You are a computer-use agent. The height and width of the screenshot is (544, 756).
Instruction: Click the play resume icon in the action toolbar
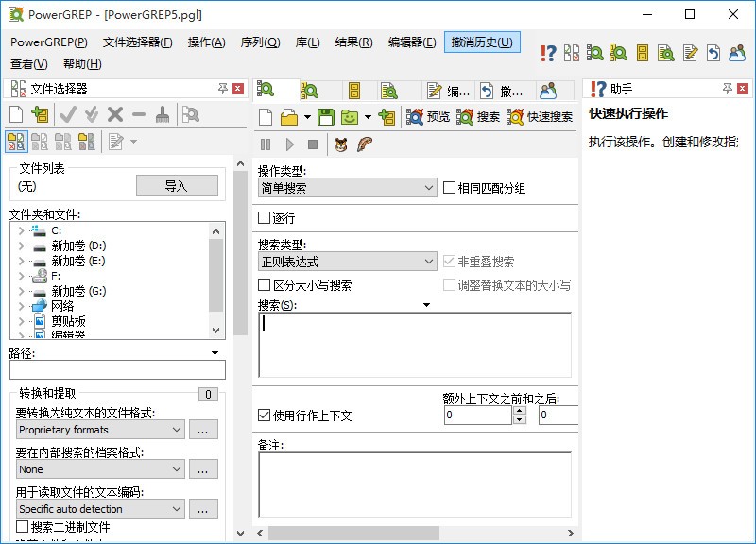pos(289,144)
